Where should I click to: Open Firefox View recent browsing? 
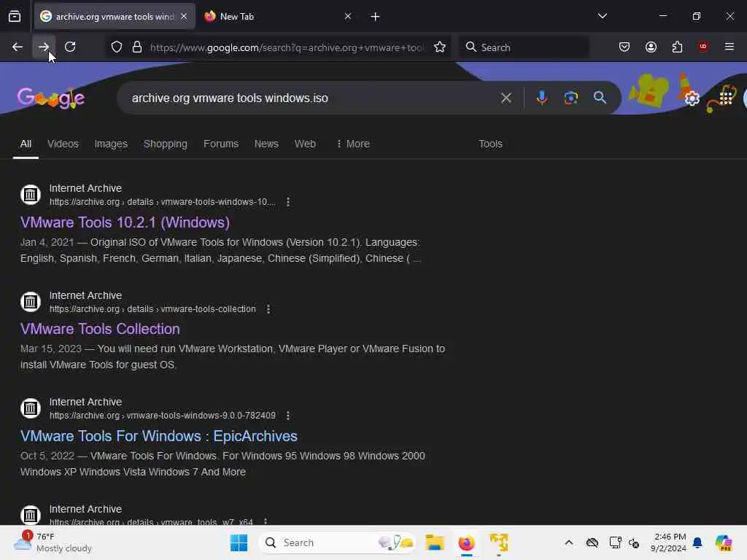15,17
